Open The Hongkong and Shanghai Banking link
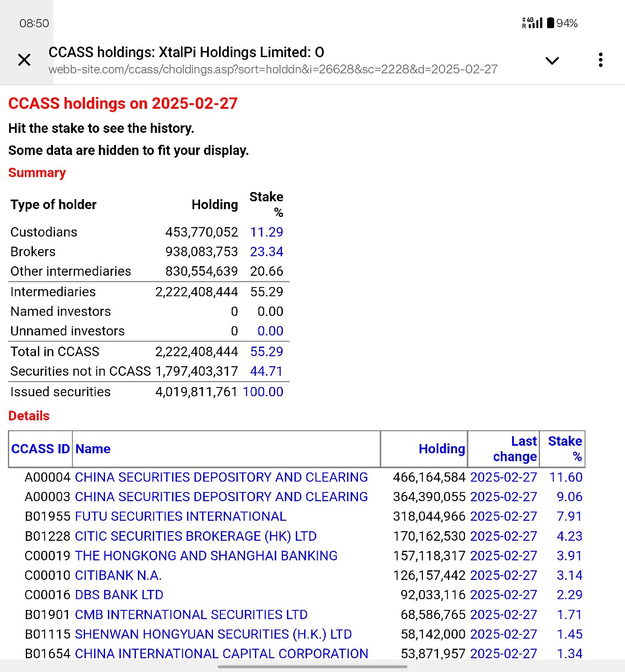This screenshot has height=672, width=625. (206, 555)
